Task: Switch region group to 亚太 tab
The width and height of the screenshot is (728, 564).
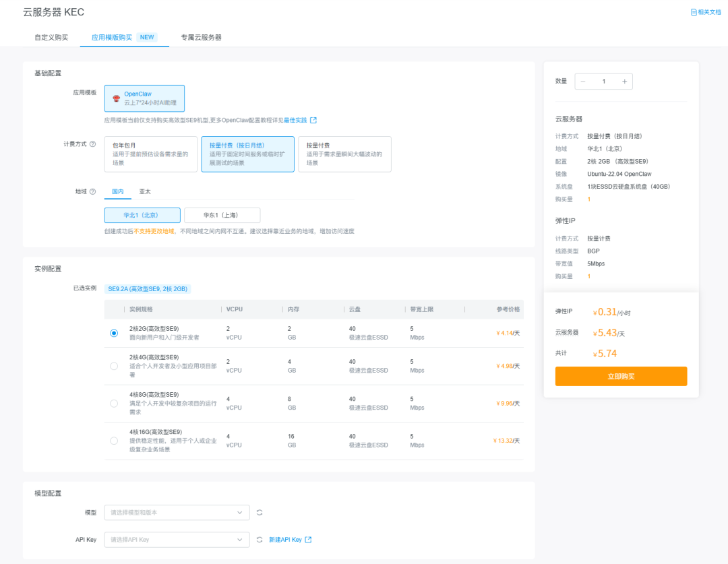Action: pyautogui.click(x=145, y=192)
